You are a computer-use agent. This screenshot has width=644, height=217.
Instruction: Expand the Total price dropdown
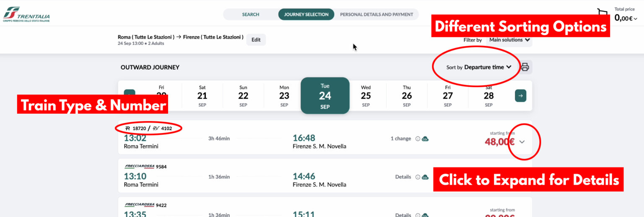(x=626, y=18)
